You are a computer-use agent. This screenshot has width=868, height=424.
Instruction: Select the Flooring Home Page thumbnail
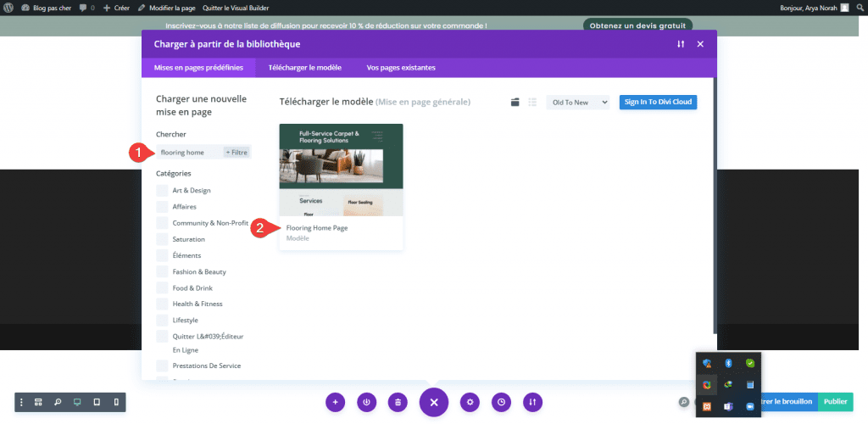(341, 170)
